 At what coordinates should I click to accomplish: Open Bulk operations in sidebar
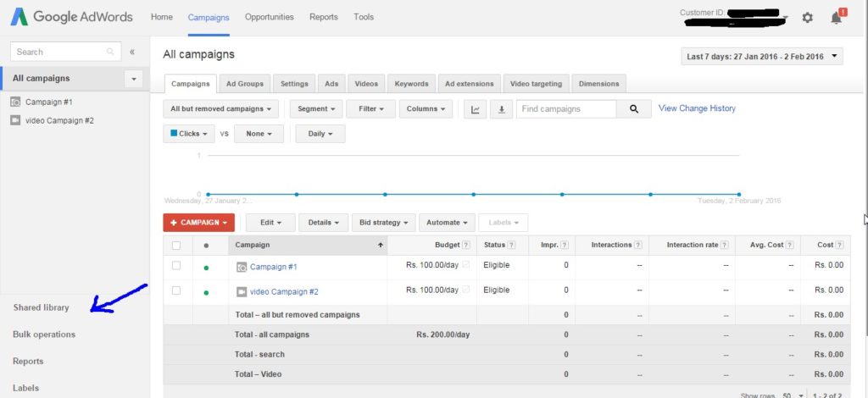tap(44, 334)
